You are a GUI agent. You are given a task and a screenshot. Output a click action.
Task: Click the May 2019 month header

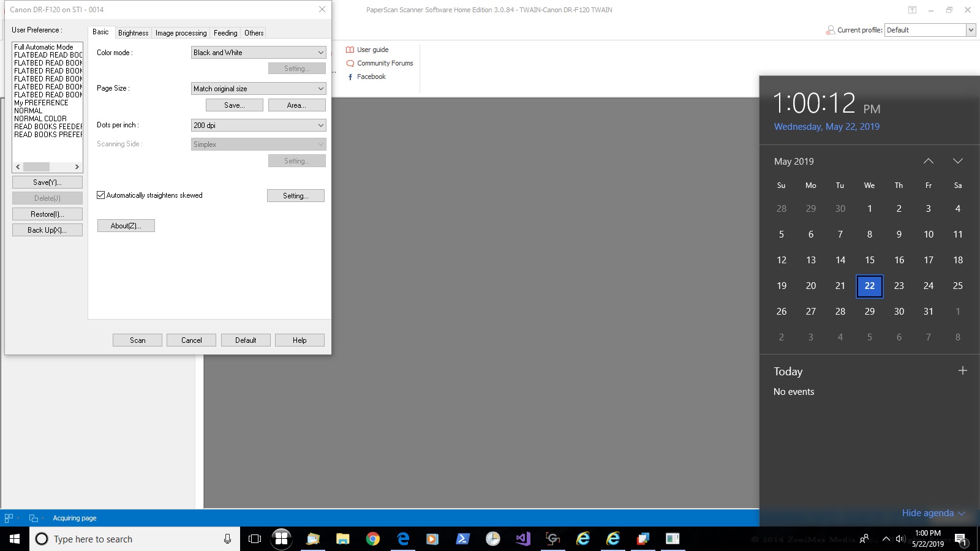tap(794, 162)
